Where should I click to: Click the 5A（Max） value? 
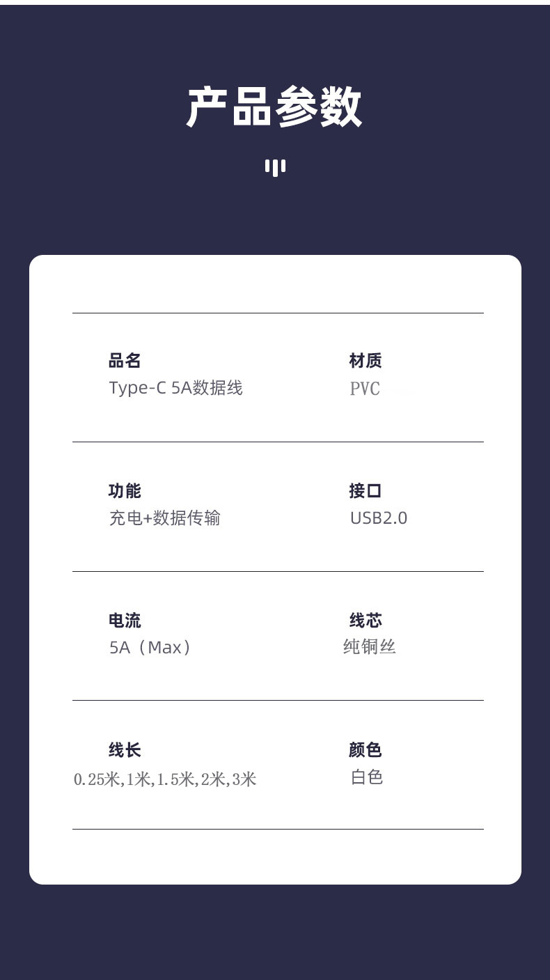click(x=151, y=648)
